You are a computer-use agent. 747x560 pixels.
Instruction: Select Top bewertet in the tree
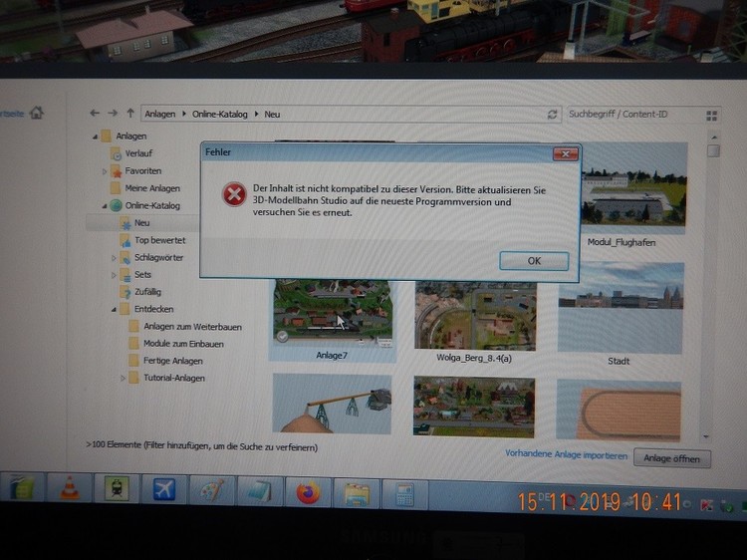click(x=160, y=240)
